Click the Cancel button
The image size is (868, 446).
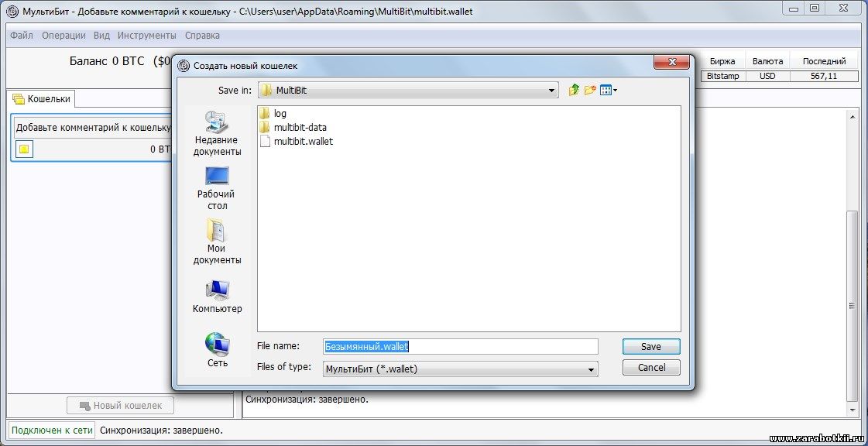tap(651, 368)
